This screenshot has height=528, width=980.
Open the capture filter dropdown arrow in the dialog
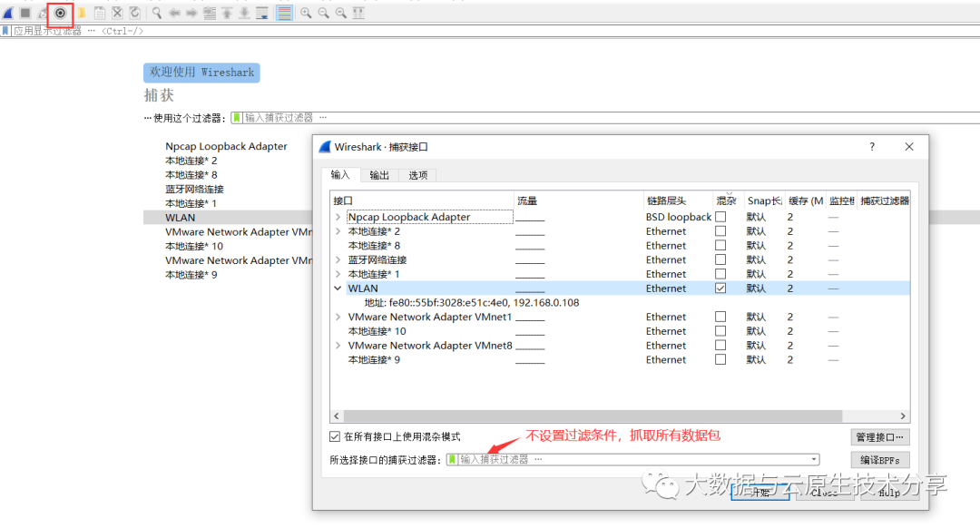[814, 459]
